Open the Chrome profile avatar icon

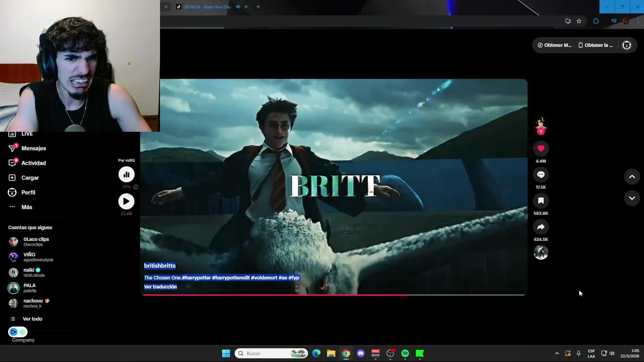tap(626, 21)
